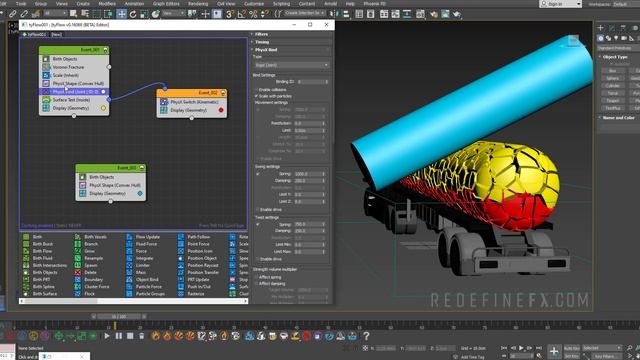Click the Scale operator icon in Event_001
This screenshot has height=360, width=640.
click(x=46, y=75)
